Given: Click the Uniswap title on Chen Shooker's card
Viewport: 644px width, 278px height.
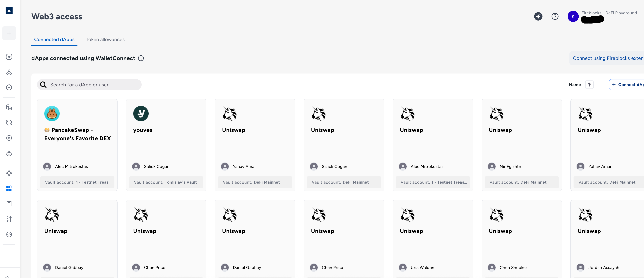Looking at the screenshot, I should tap(500, 231).
